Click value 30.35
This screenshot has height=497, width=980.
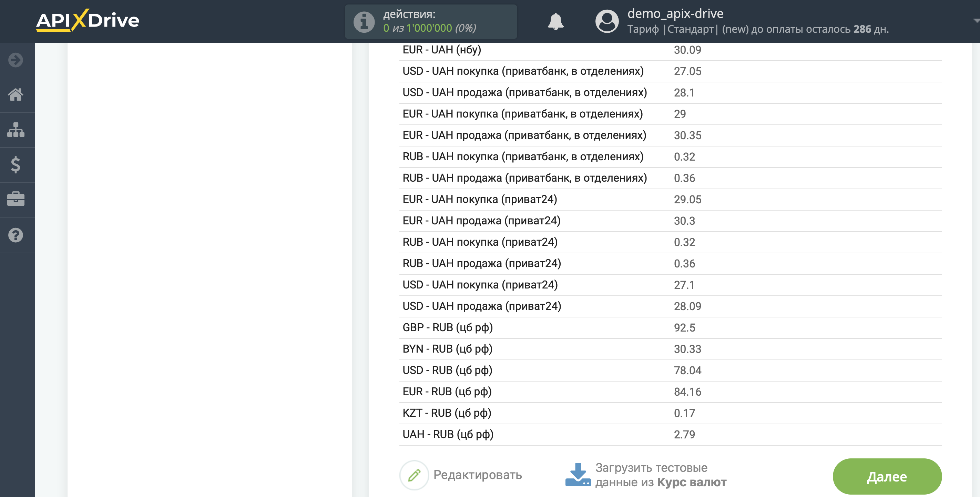click(687, 135)
